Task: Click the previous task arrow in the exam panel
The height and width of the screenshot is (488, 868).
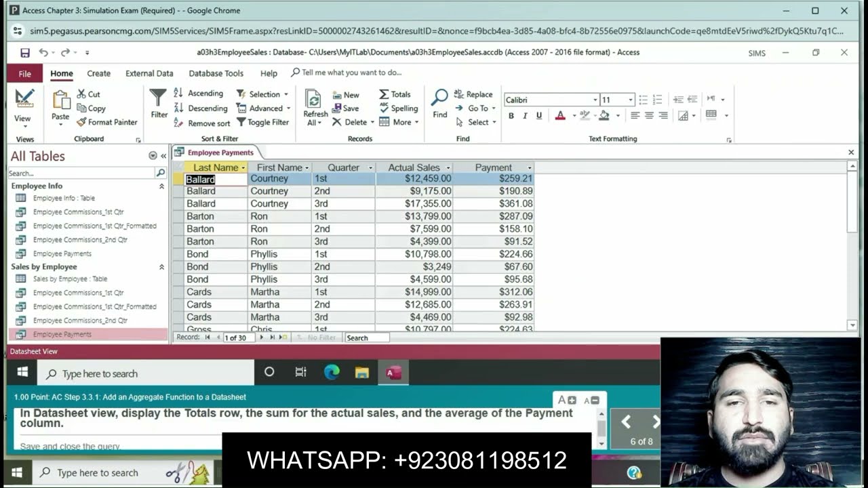Action: click(627, 422)
